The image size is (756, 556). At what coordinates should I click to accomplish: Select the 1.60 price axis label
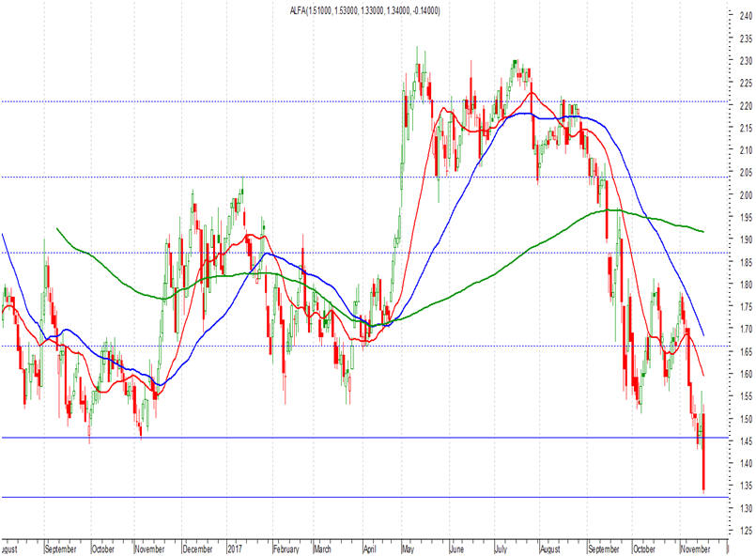point(746,374)
